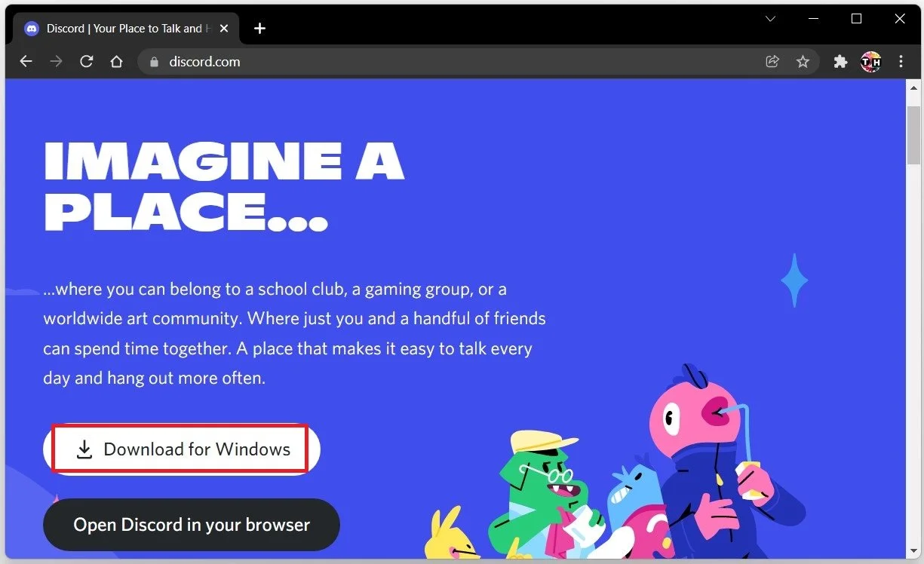Maximize the Chrome window
The image size is (924, 564).
pyautogui.click(x=856, y=19)
